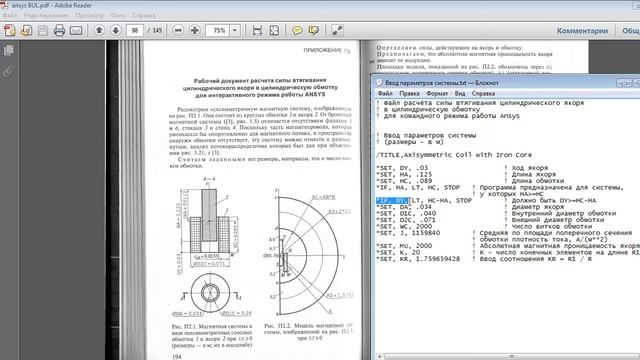Viewport: 640px width, 360px height.
Task: Open the page thumbnails side panel
Action: point(9,51)
